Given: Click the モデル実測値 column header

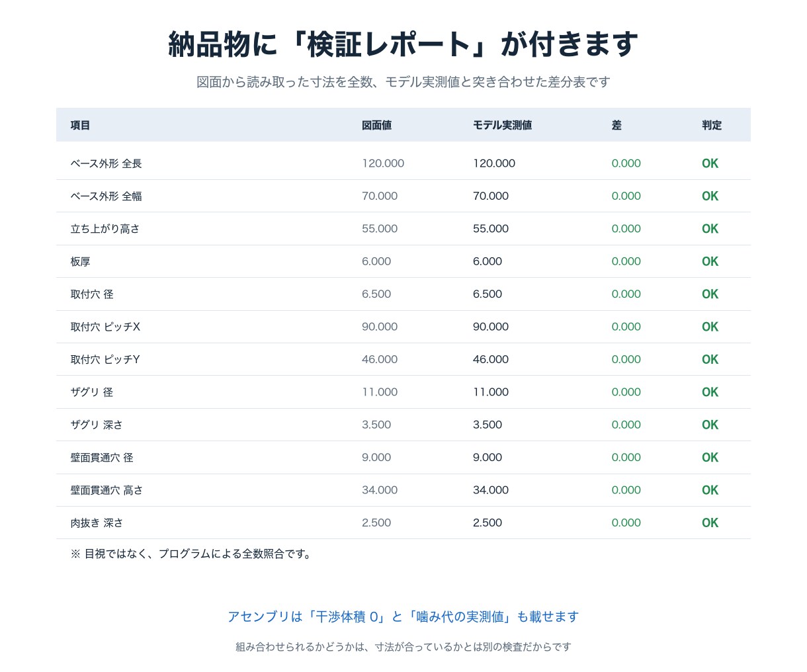Looking at the screenshot, I should (x=502, y=125).
